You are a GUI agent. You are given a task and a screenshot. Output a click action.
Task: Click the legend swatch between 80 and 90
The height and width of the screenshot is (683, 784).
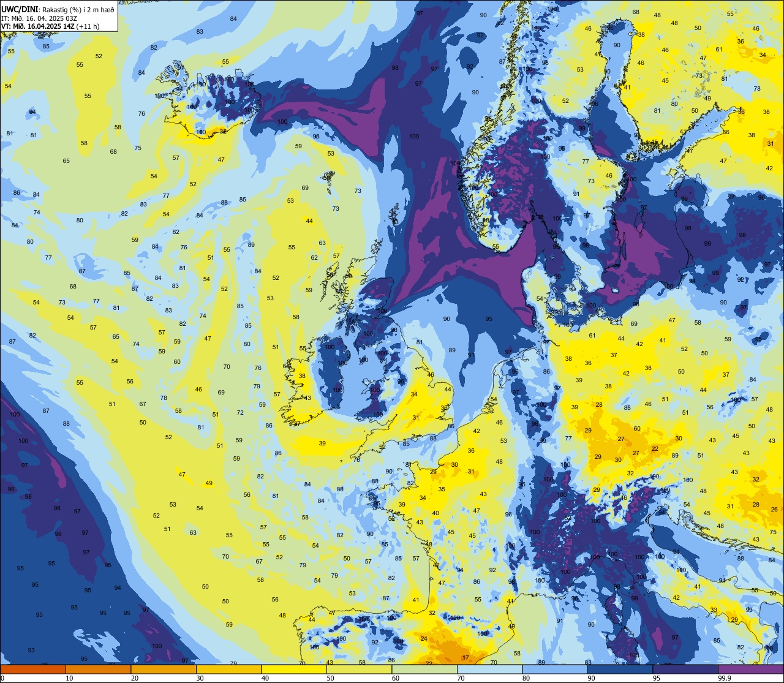click(555, 669)
